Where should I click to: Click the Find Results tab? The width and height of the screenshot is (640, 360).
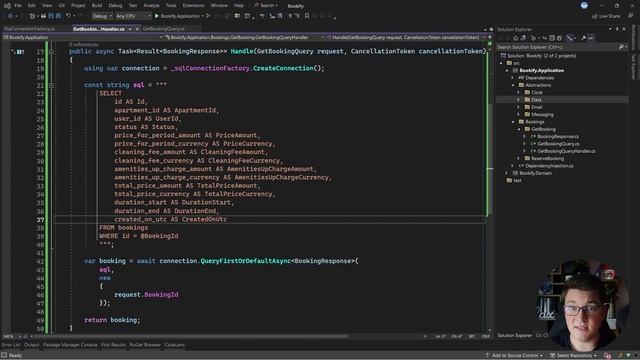pyautogui.click(x=113, y=345)
